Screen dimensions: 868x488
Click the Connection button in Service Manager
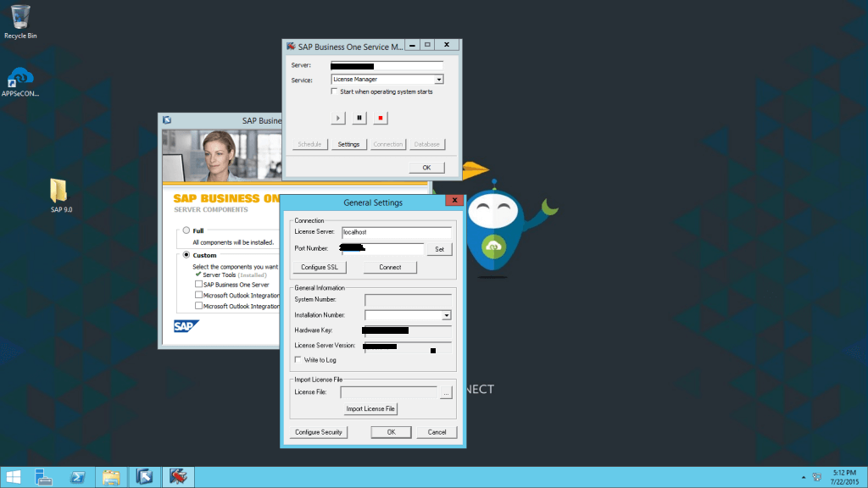tap(388, 144)
